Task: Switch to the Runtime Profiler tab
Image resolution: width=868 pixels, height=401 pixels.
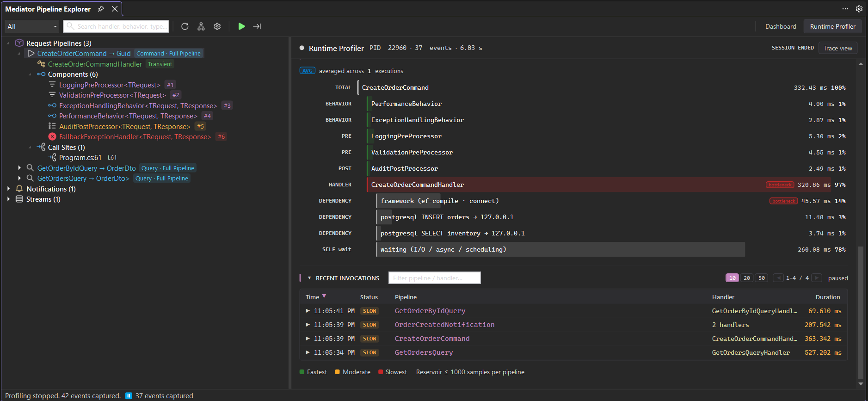Action: (832, 26)
